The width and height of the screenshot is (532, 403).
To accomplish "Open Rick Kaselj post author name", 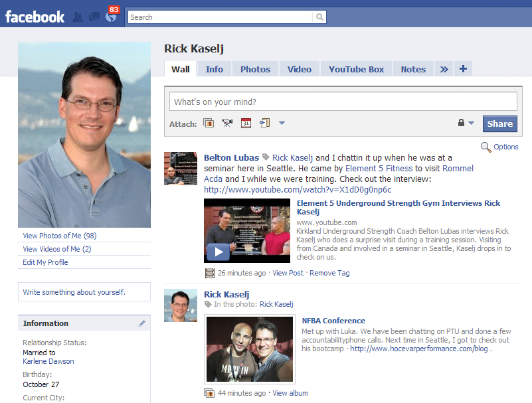I will click(226, 294).
